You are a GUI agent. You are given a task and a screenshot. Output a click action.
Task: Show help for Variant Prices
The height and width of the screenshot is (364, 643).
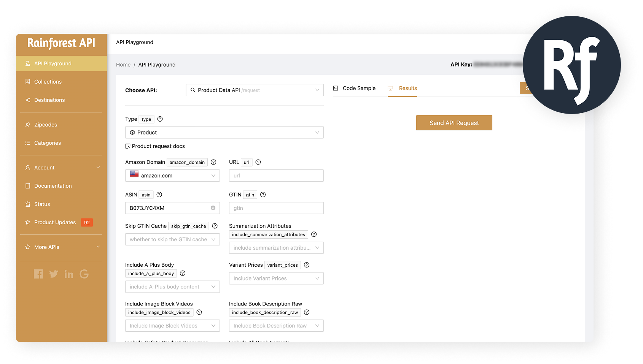point(307,265)
